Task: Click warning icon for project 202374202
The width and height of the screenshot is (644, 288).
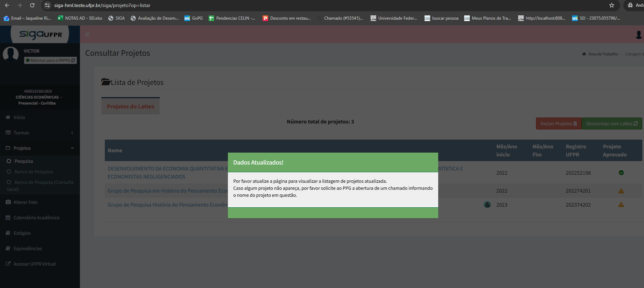Action: (x=621, y=205)
